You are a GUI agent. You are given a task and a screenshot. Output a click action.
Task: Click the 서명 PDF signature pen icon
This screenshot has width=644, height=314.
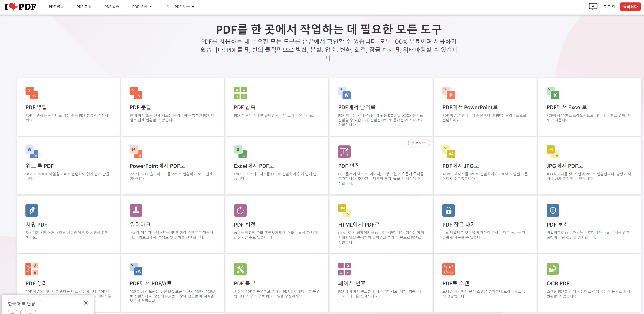[32, 210]
